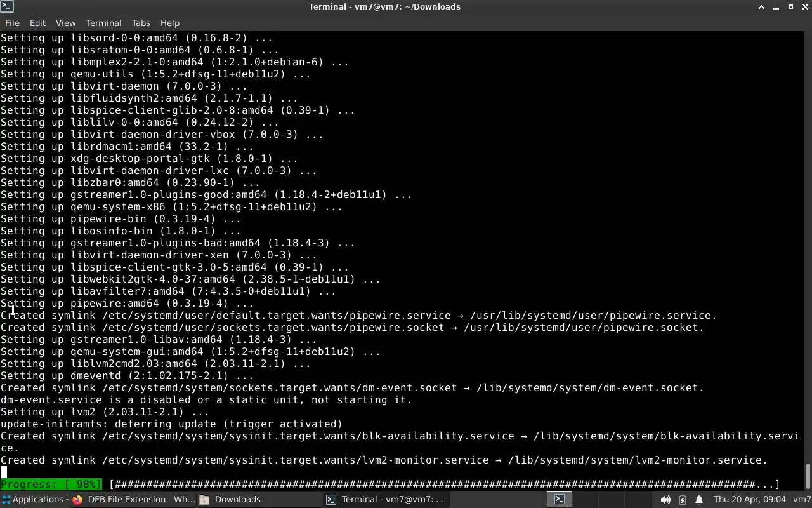Click the 'Created symlink' line for pipewire.service
Screen dimensions: 812x508
358,316
